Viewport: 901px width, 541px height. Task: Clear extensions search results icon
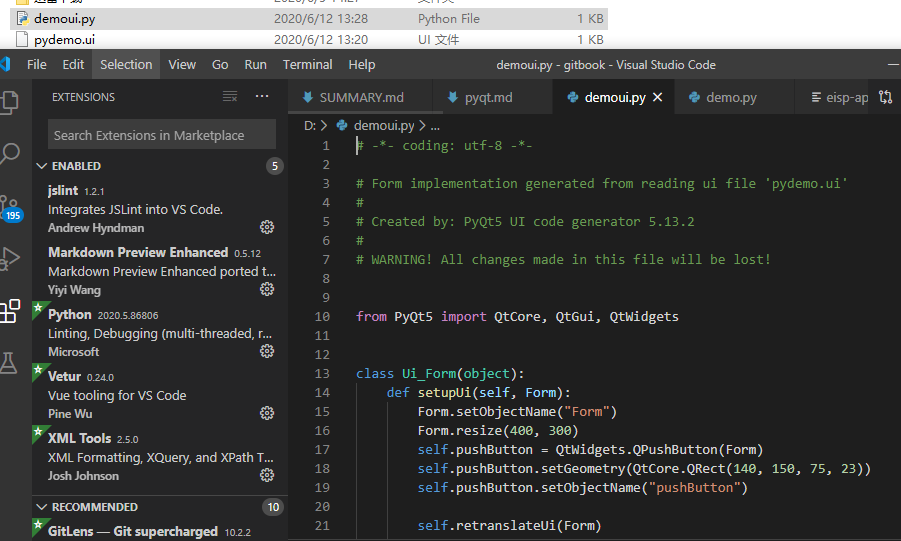point(230,97)
